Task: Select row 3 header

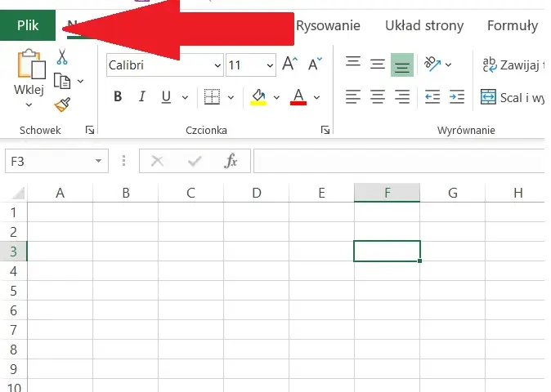Action: (x=13, y=252)
